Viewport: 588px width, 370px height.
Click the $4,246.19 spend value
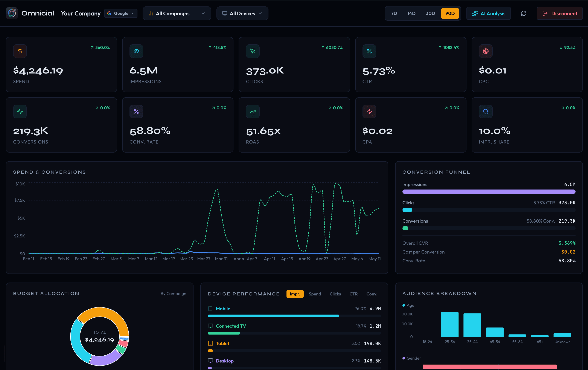[38, 71]
